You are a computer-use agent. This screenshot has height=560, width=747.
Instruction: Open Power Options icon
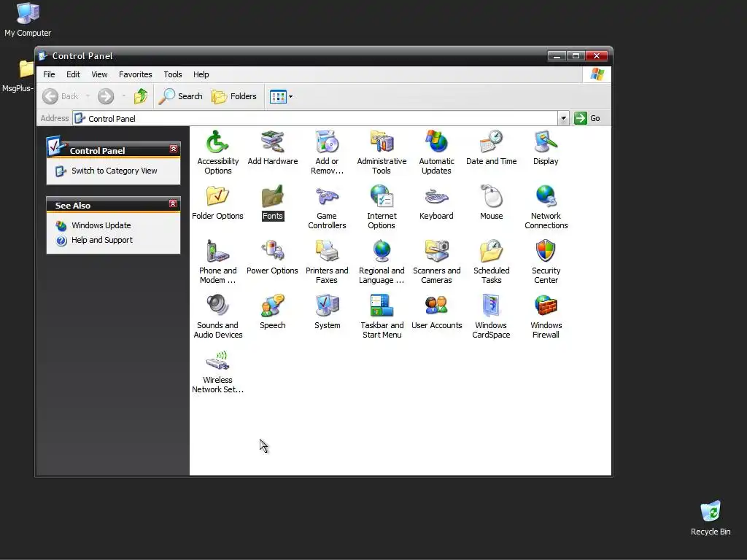273,252
